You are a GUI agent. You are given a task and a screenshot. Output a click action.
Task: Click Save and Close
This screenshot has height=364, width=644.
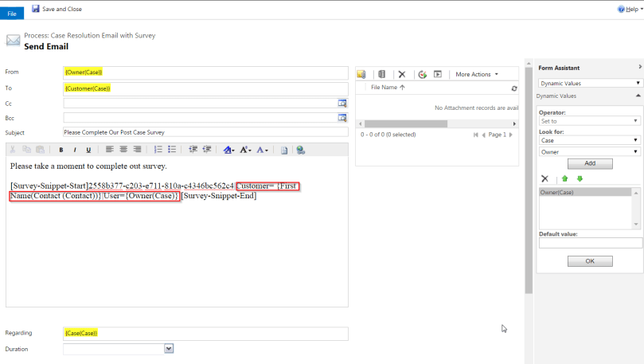pyautogui.click(x=57, y=10)
